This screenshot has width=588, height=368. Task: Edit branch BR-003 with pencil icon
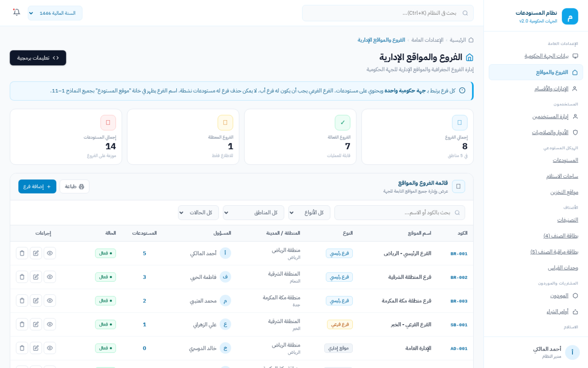36,301
